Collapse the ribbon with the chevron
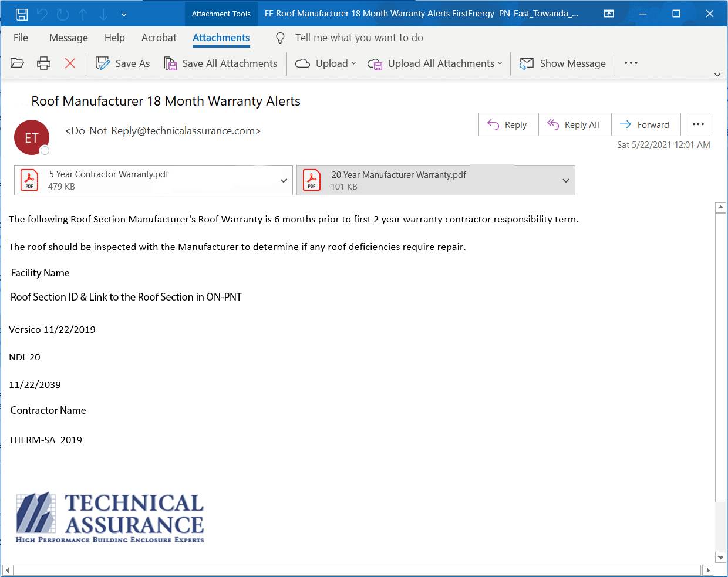The height and width of the screenshot is (577, 728). (717, 75)
